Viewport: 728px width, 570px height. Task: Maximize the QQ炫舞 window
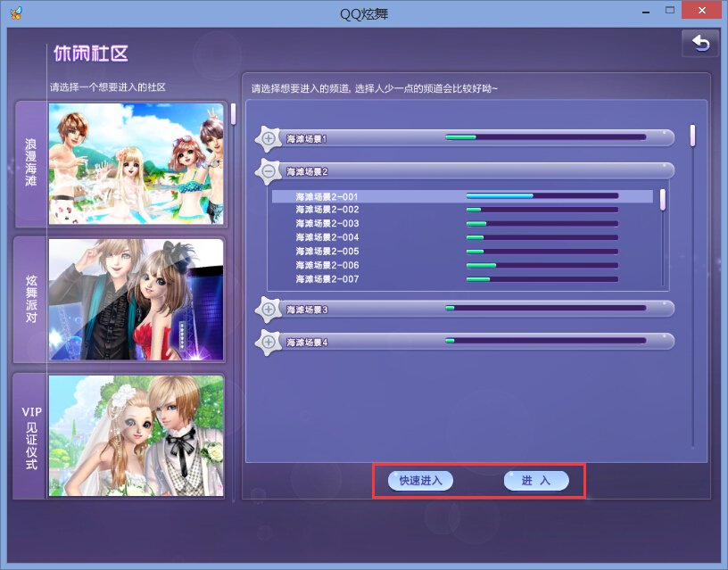pos(669,10)
